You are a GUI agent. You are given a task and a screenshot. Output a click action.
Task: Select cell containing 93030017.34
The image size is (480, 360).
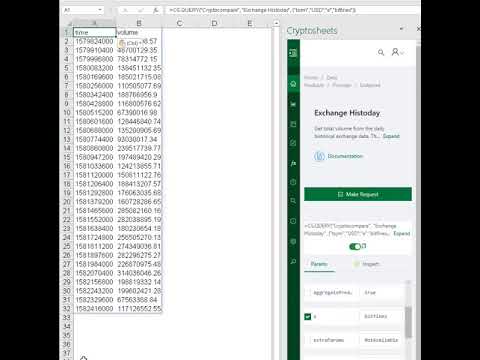(139, 139)
